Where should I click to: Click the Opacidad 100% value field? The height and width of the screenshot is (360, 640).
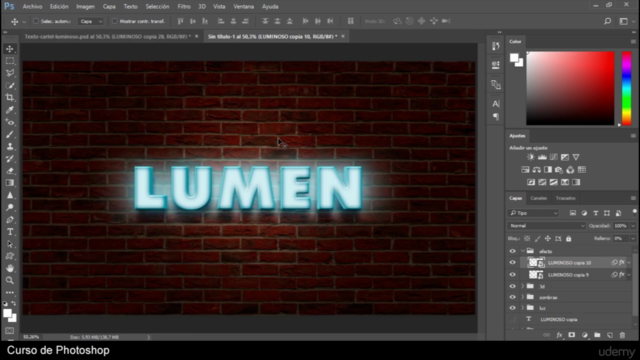pos(620,226)
